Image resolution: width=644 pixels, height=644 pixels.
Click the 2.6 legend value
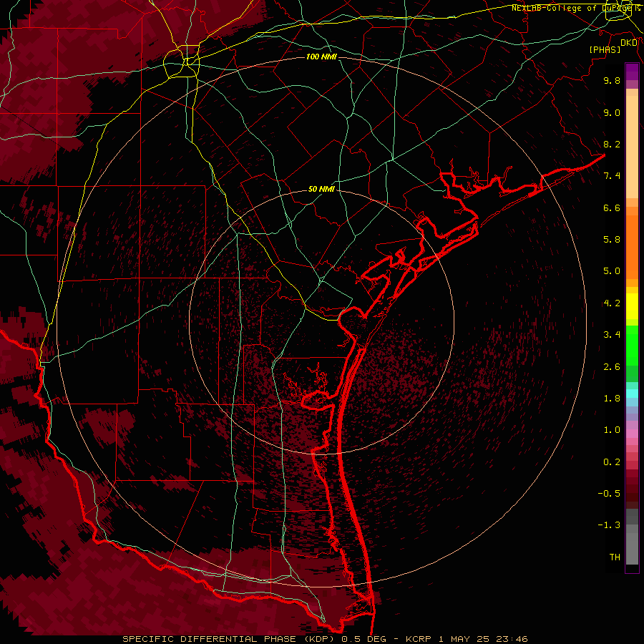coord(612,367)
